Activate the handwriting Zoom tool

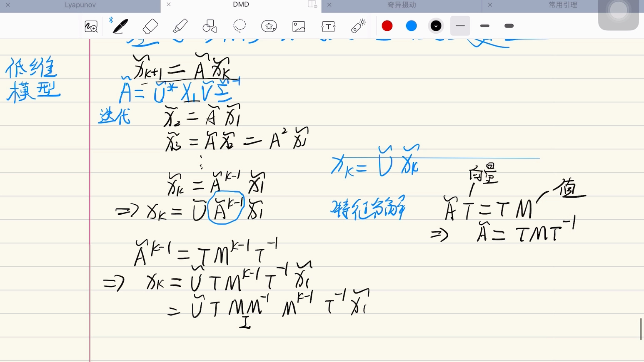point(91,26)
